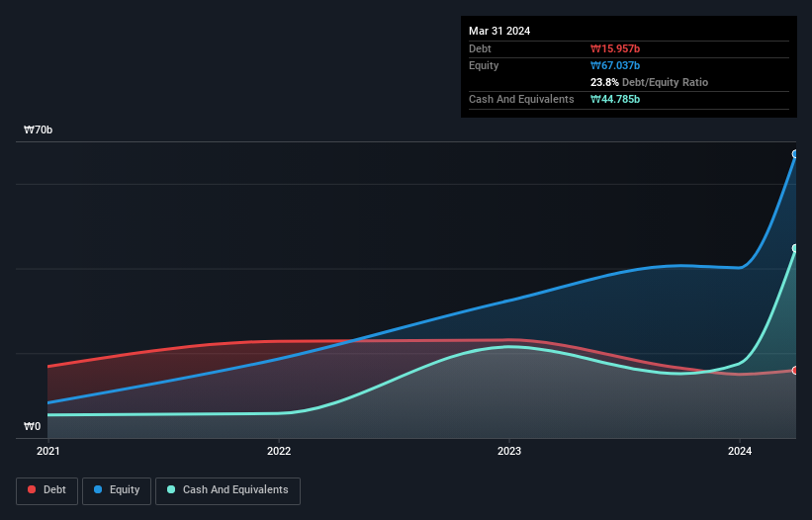Click the ₩15.957b debt value
The width and height of the screenshot is (812, 520).
pyautogui.click(x=615, y=48)
